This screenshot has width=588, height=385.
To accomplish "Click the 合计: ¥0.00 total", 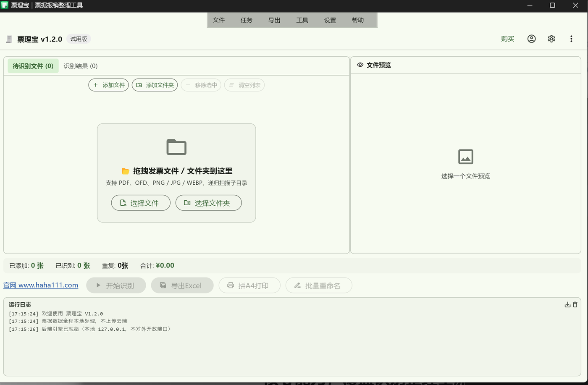I will [157, 265].
